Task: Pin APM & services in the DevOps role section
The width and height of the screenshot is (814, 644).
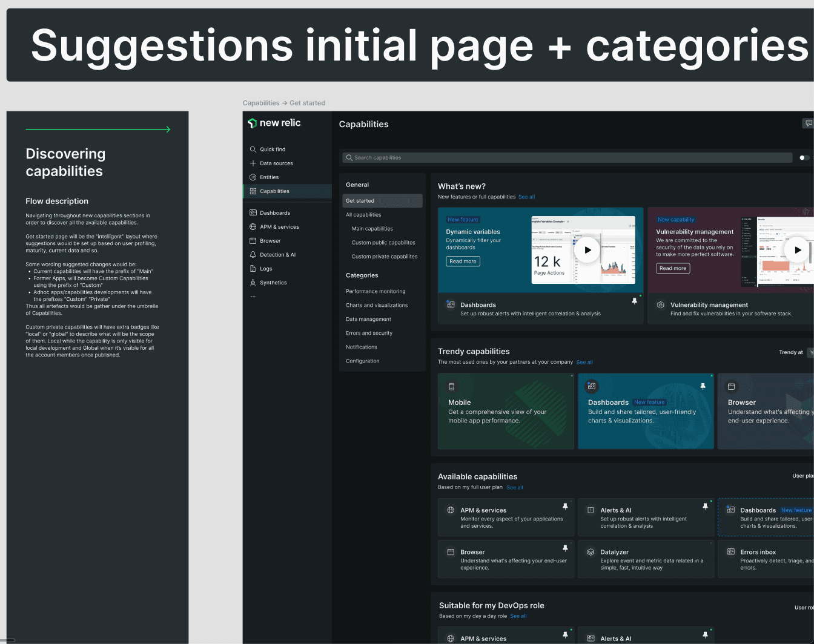Action: pyautogui.click(x=565, y=634)
